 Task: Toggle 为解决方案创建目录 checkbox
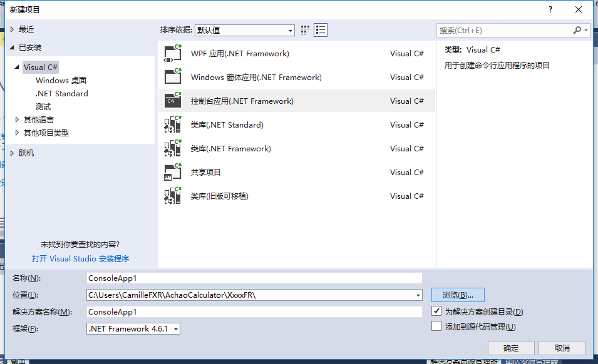tap(436, 311)
